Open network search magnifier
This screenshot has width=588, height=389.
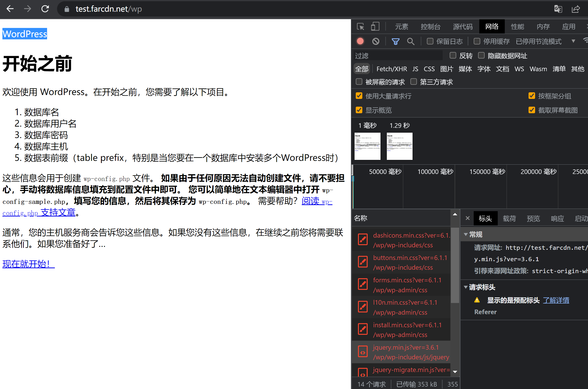click(411, 41)
